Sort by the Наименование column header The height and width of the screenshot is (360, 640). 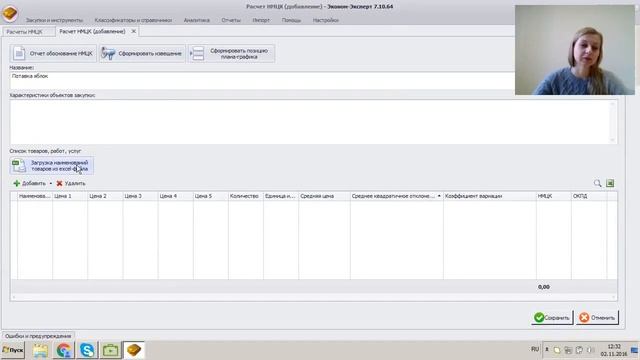[35, 196]
